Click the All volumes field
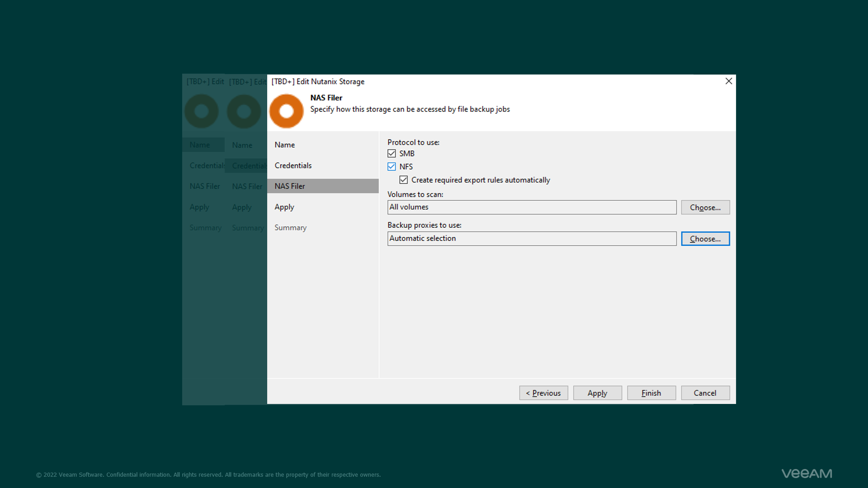The width and height of the screenshot is (868, 488). [532, 207]
